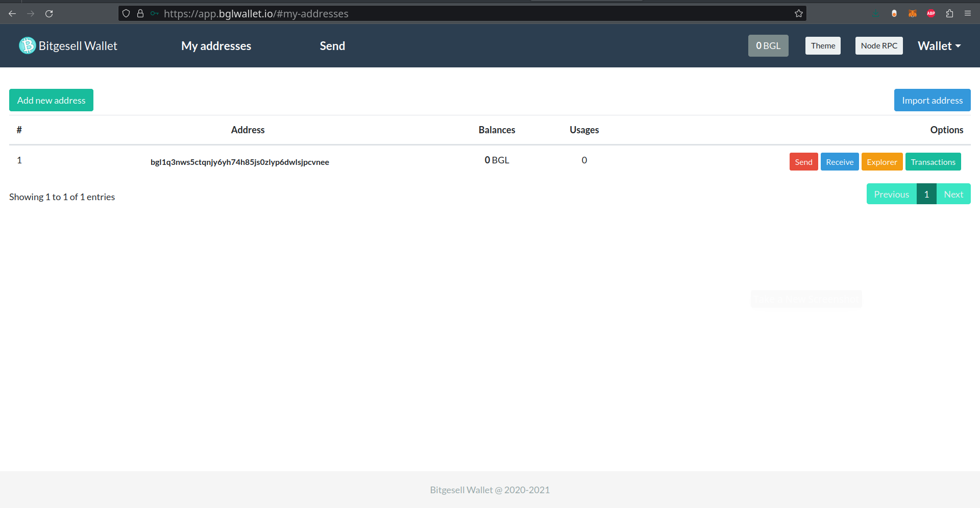This screenshot has width=980, height=508.
Task: Click the usages value 0 in row
Action: [x=584, y=160]
